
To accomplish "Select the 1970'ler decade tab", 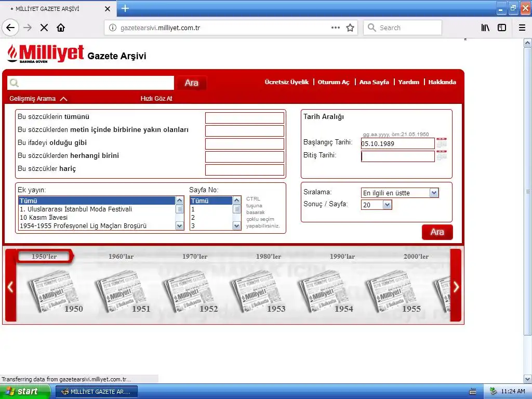I will coord(195,257).
